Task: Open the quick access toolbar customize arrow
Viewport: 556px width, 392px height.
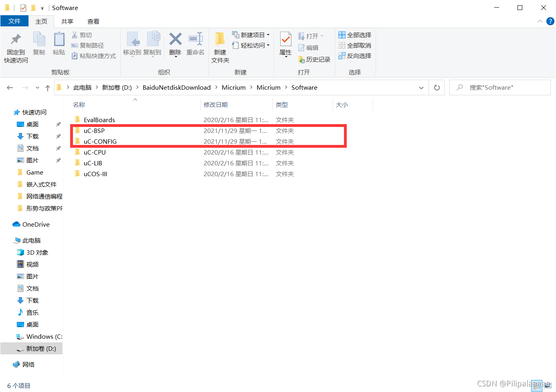Action: pyautogui.click(x=42, y=8)
